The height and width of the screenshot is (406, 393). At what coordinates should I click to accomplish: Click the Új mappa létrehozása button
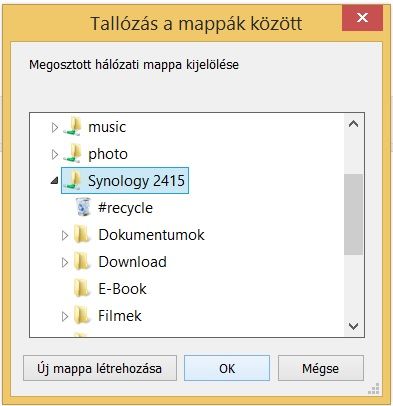[100, 368]
